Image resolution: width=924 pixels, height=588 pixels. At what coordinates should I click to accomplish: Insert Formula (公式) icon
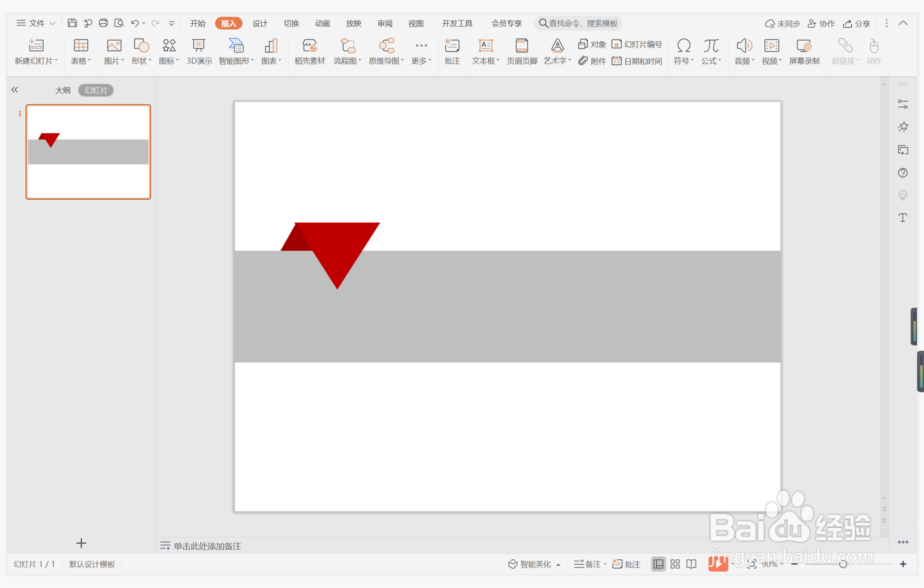pos(711,46)
